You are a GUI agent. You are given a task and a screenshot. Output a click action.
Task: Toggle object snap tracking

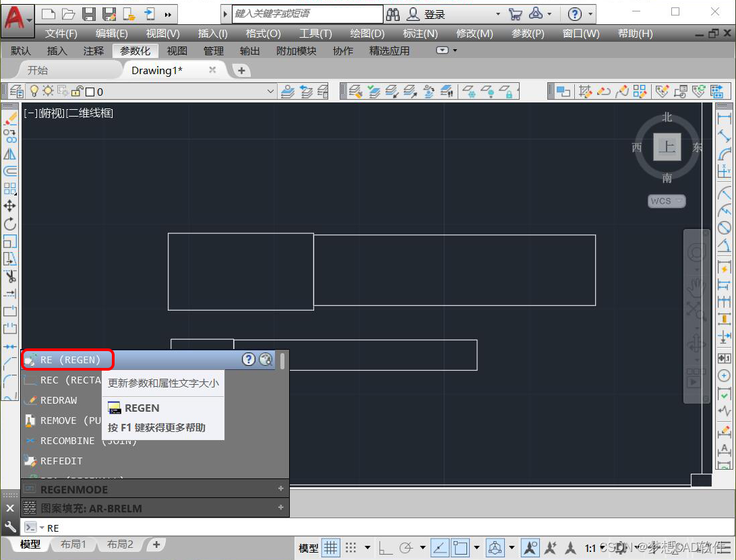(440, 547)
